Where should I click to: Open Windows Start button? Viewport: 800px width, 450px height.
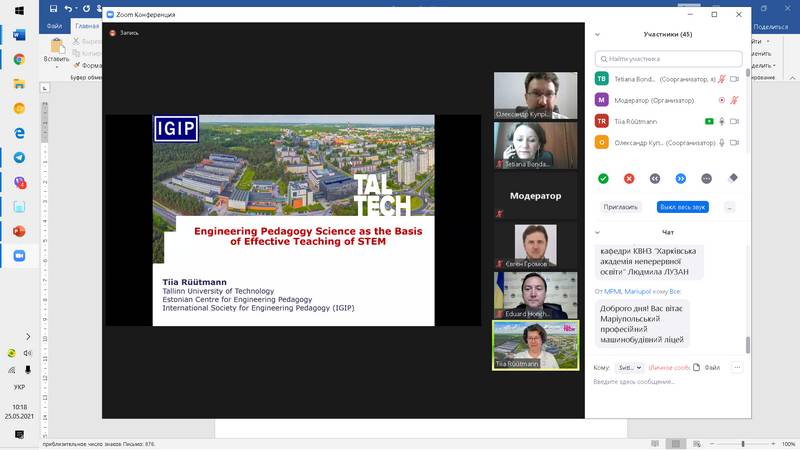pos(19,11)
